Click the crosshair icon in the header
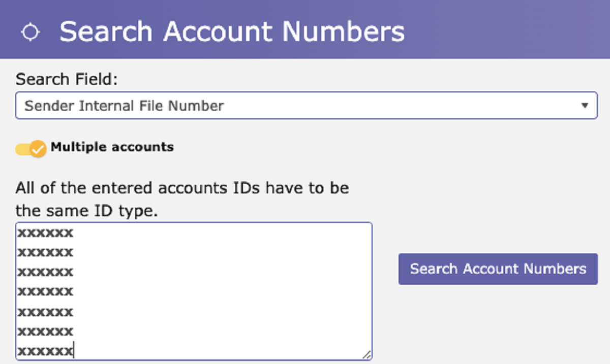 point(30,31)
